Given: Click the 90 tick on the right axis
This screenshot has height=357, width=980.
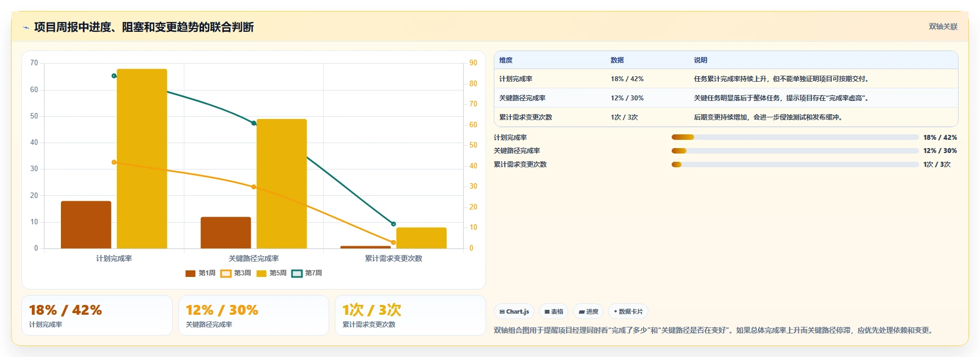Looking at the screenshot, I should tap(473, 63).
